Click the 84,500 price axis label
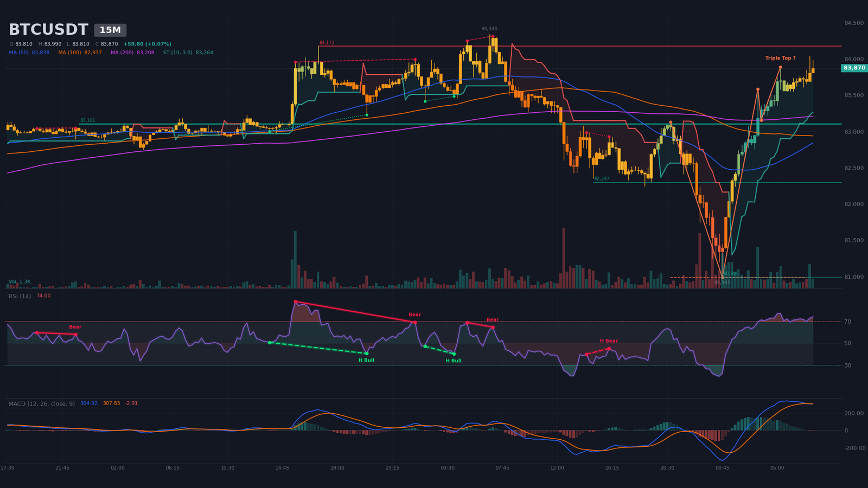The width and height of the screenshot is (868, 488). (854, 23)
